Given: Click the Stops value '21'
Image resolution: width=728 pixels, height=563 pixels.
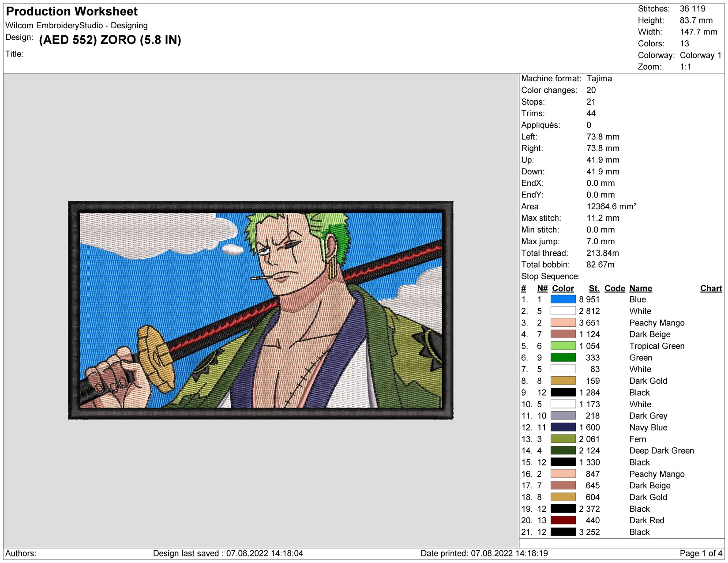Looking at the screenshot, I should [591, 102].
